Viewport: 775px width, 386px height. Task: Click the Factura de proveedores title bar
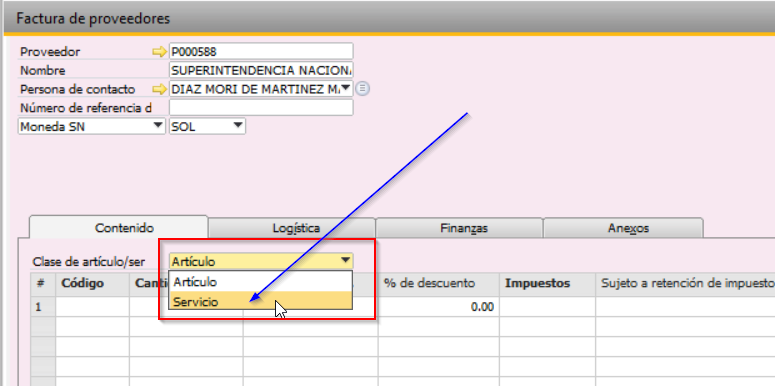pyautogui.click(x=389, y=18)
